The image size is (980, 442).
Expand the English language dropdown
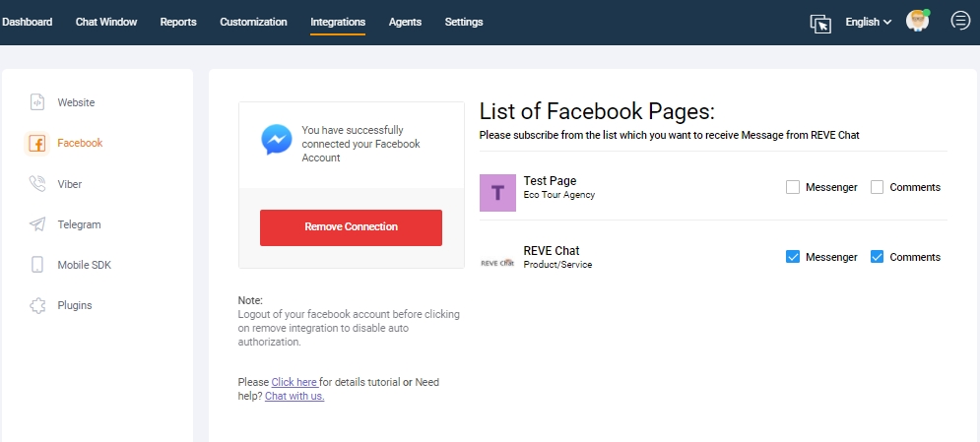pos(868,22)
